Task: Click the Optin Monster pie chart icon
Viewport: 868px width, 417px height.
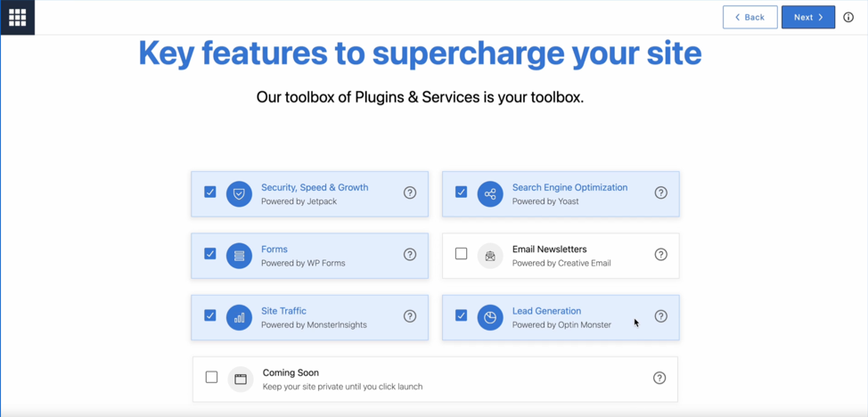Action: [x=490, y=317]
